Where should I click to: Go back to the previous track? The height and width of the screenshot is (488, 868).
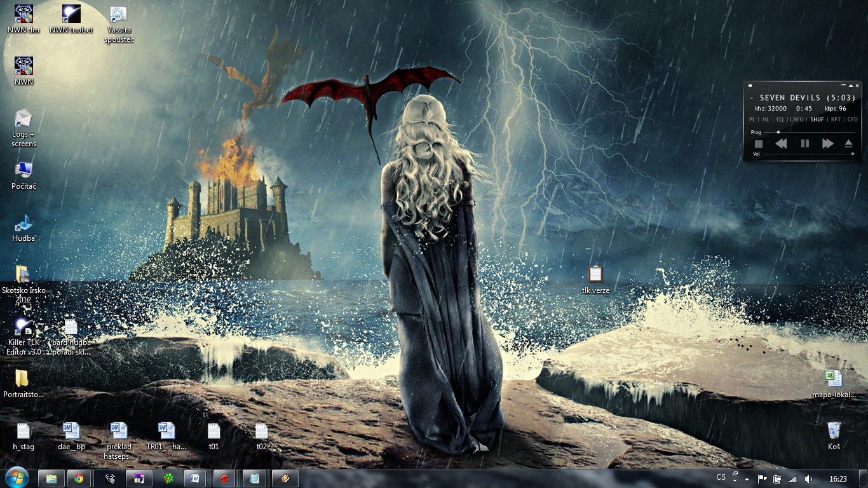[x=781, y=144]
